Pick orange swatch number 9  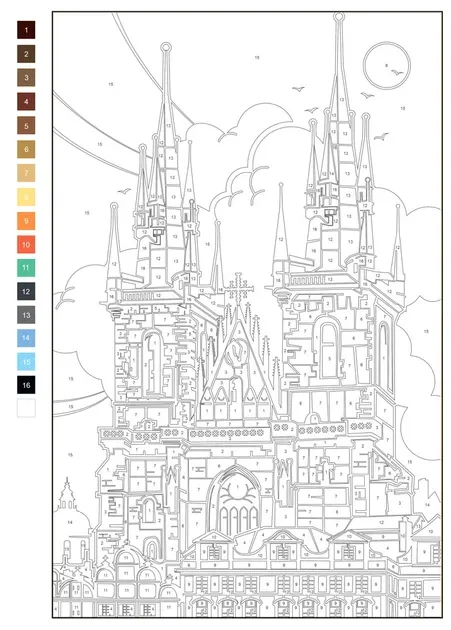26,221
